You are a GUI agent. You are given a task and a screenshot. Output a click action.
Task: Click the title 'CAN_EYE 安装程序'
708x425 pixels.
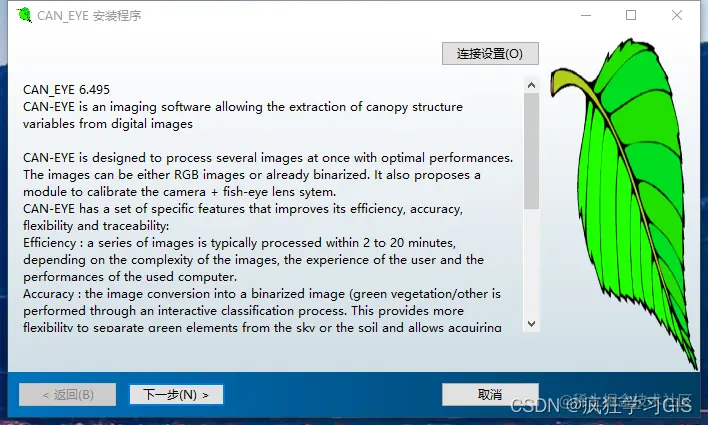click(89, 16)
